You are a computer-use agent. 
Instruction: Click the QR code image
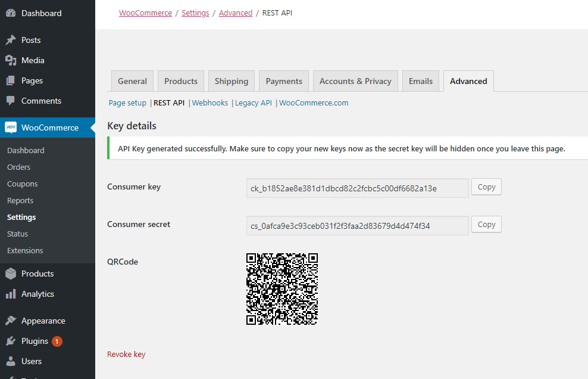[282, 289]
